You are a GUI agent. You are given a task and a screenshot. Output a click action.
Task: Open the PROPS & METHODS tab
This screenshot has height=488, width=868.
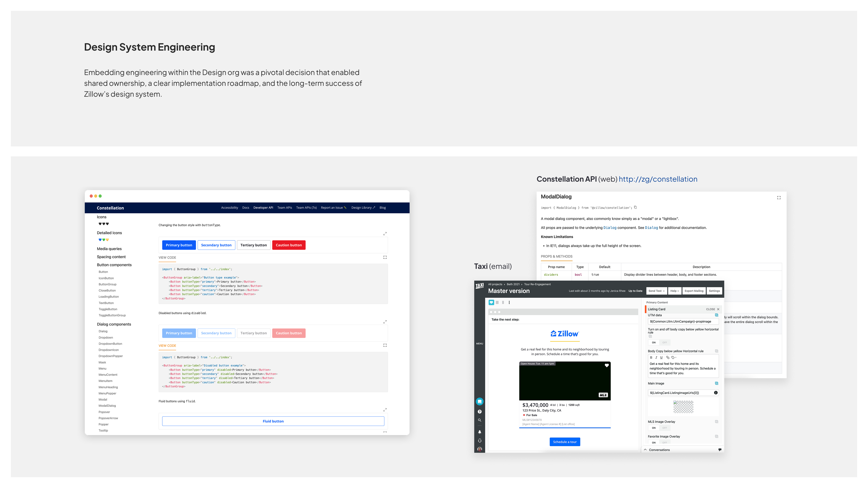tap(557, 257)
